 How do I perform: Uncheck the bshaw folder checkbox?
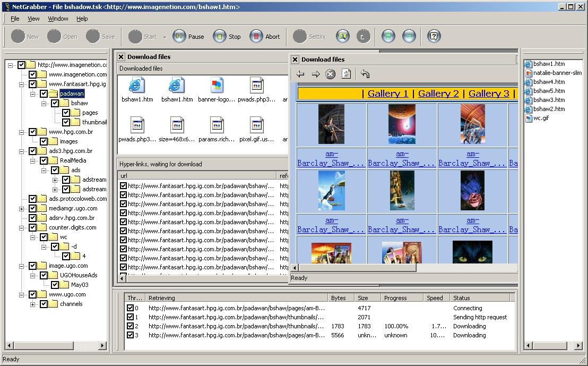click(x=55, y=103)
